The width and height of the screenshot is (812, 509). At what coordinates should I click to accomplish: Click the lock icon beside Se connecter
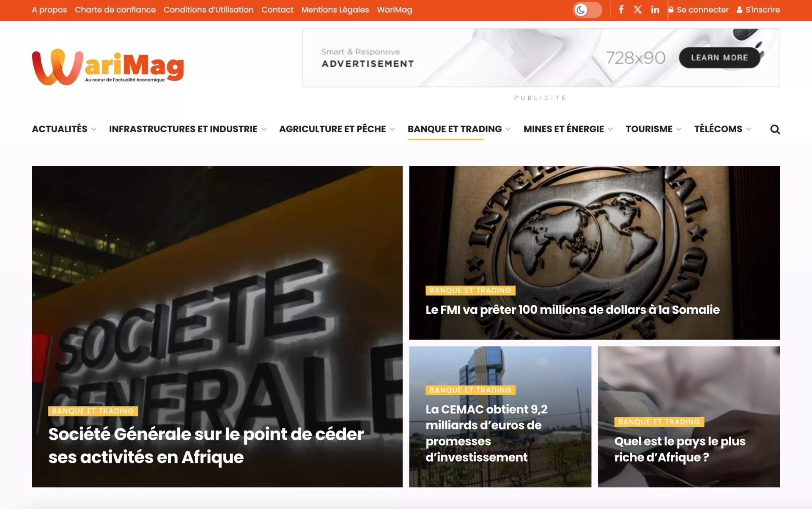click(671, 9)
